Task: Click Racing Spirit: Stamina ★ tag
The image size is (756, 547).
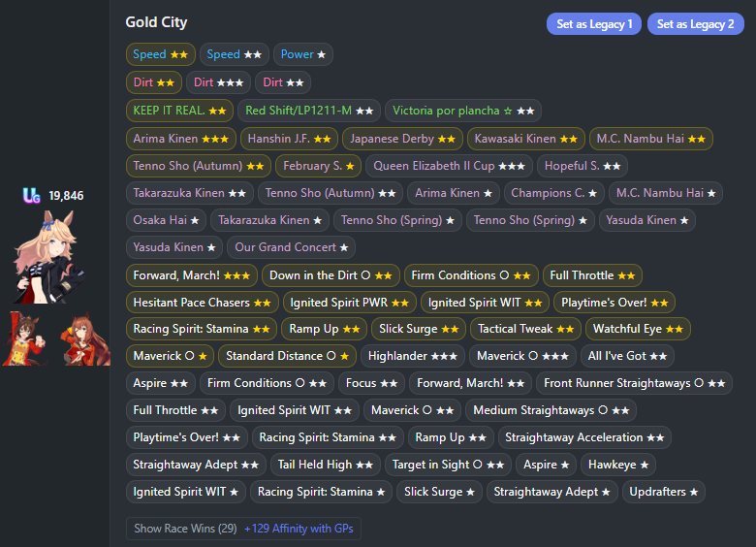Action: coord(321,492)
